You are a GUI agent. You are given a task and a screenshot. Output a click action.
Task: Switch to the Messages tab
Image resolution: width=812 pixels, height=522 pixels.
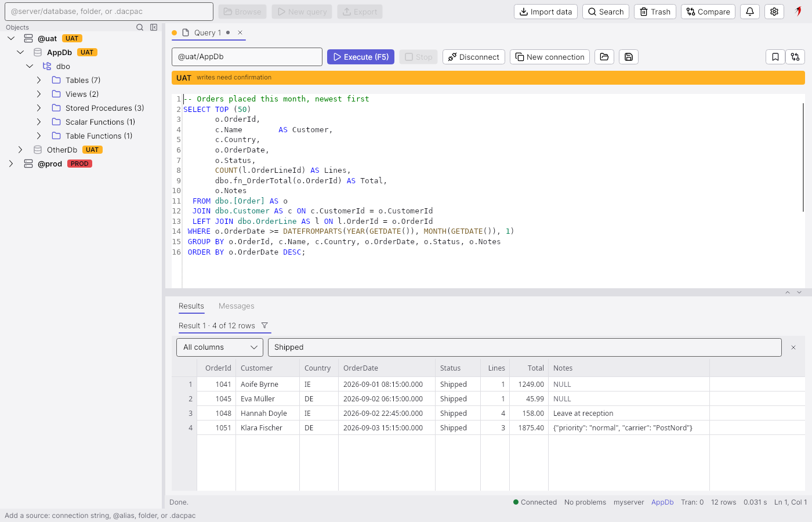coord(237,306)
